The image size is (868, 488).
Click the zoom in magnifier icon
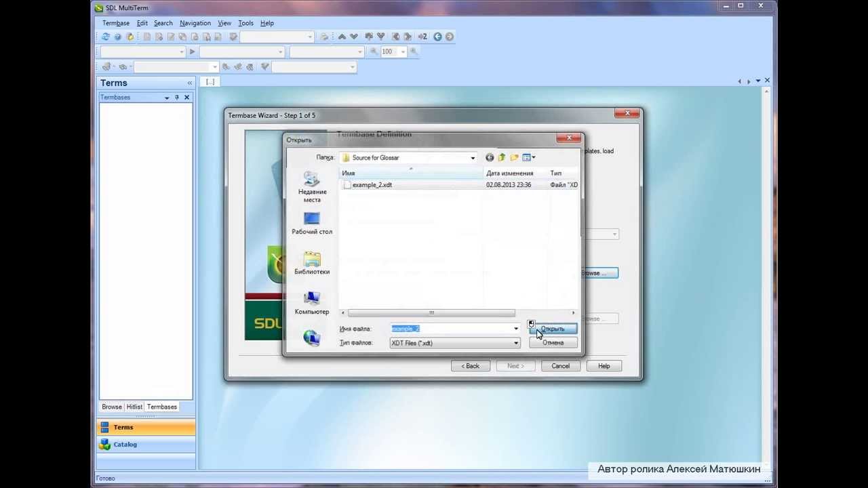point(414,52)
